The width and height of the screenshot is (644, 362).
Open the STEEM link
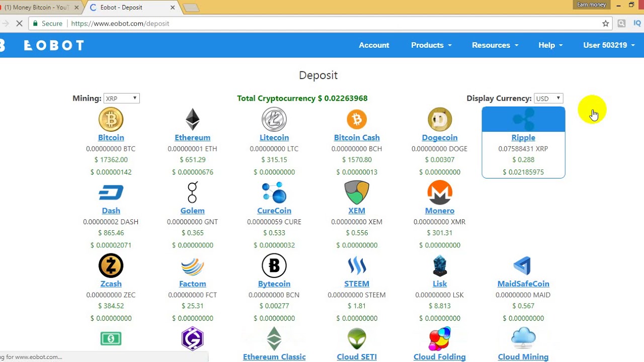pos(357,284)
